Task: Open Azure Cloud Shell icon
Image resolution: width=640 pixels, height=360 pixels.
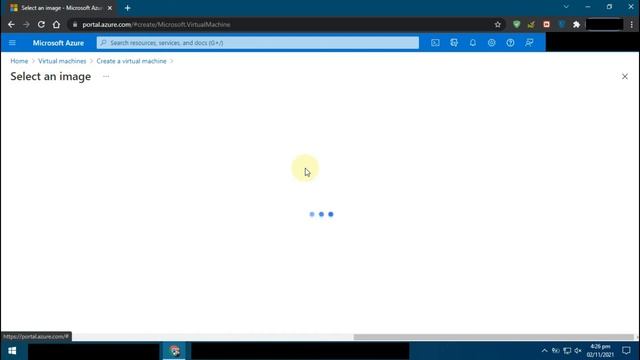Action: point(435,43)
